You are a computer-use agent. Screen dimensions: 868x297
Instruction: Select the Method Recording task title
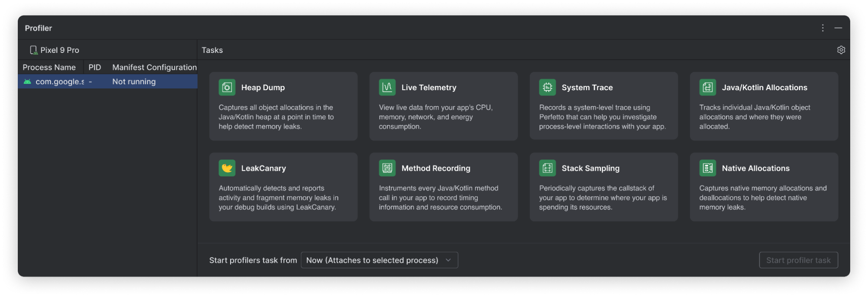(x=436, y=168)
